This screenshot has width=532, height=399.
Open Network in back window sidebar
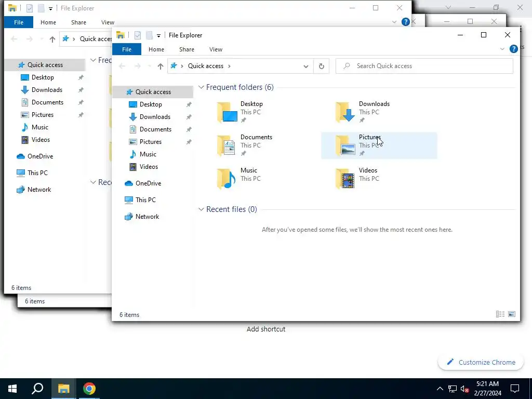click(39, 190)
